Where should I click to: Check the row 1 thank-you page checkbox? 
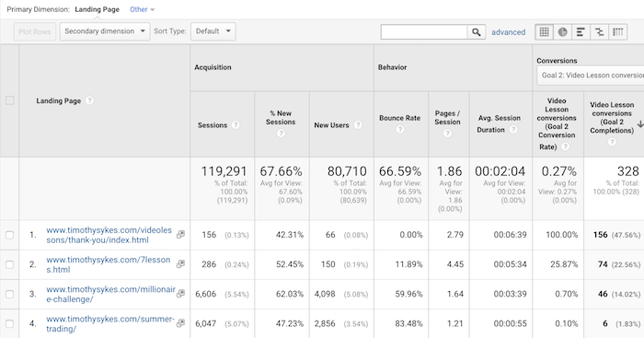(9, 235)
